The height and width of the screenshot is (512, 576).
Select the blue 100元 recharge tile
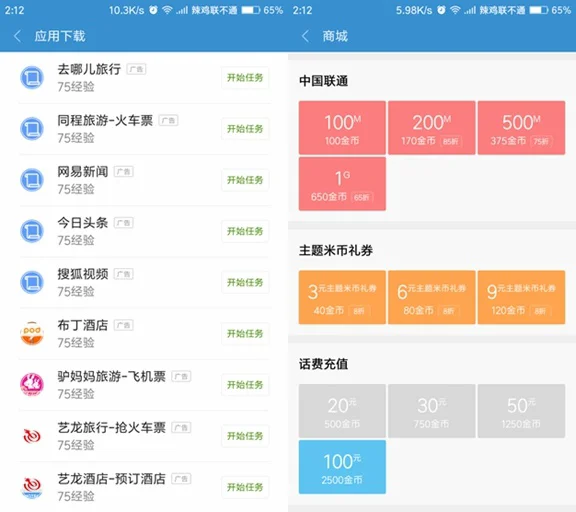click(342, 467)
